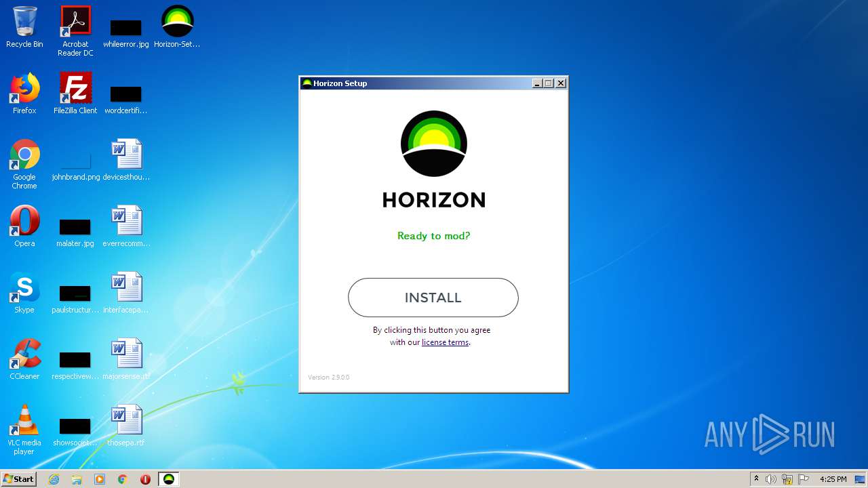
Task: Open the media player taskbar icon
Action: point(100,479)
